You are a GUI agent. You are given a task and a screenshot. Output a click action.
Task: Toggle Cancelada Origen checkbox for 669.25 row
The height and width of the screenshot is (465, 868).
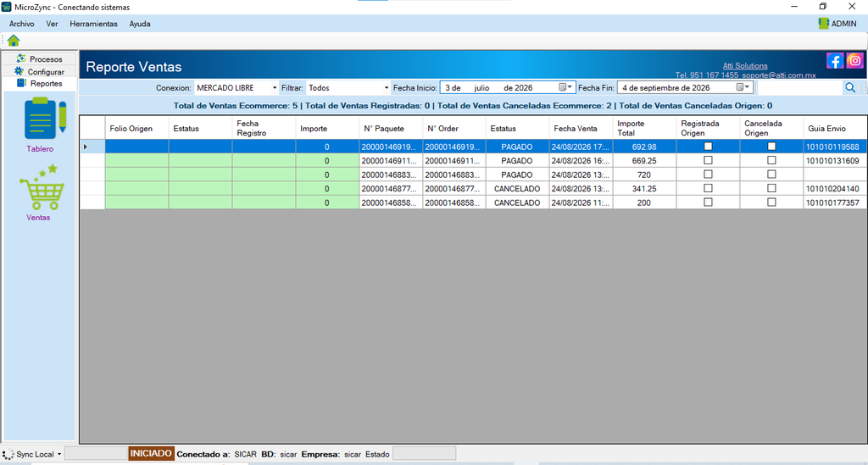[x=771, y=160]
